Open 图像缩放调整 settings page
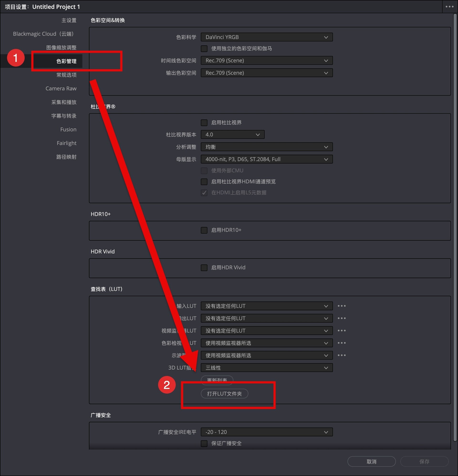The image size is (458, 476). (61, 47)
